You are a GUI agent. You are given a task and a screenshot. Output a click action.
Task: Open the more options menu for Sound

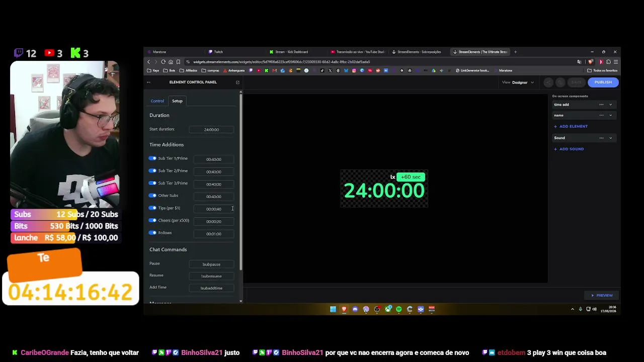coord(601,138)
